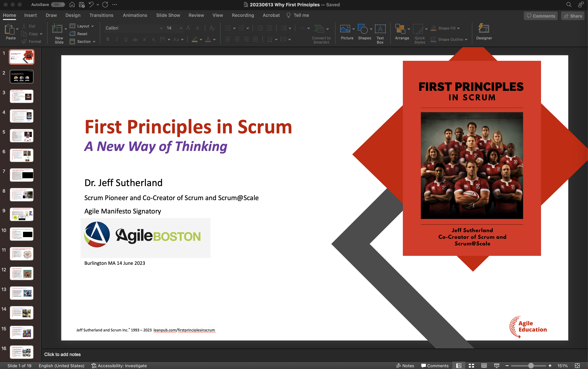Open the Calibri font name dropdown
This screenshot has height=369, width=588.
(161, 28)
